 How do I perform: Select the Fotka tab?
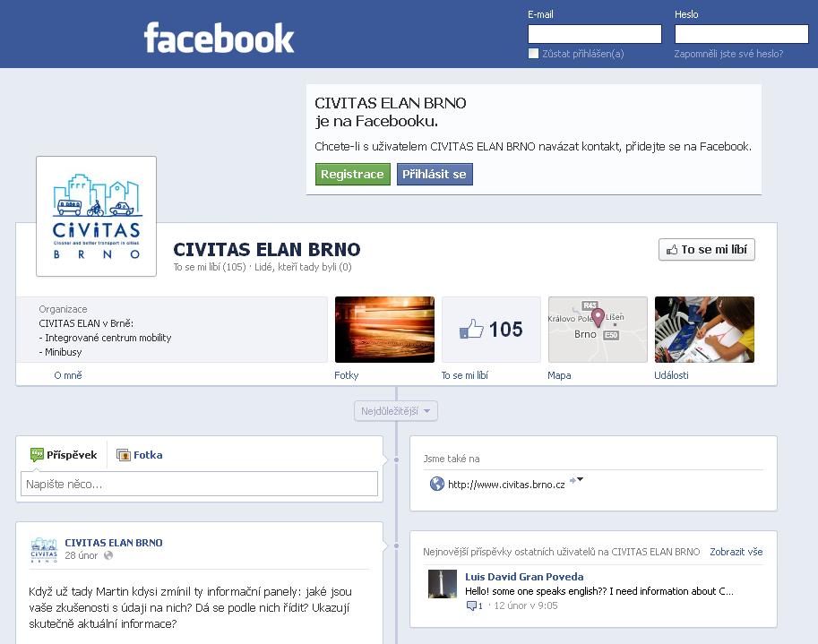coord(139,455)
